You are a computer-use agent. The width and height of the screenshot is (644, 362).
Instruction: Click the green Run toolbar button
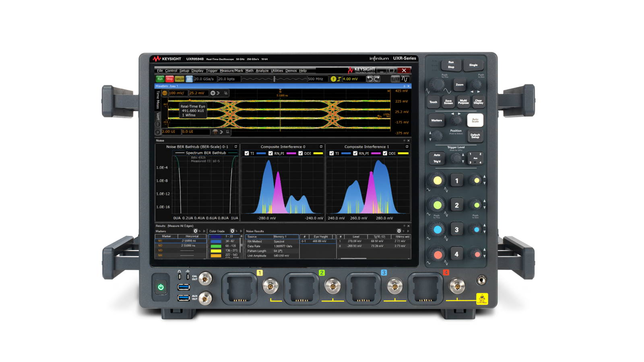(x=160, y=79)
